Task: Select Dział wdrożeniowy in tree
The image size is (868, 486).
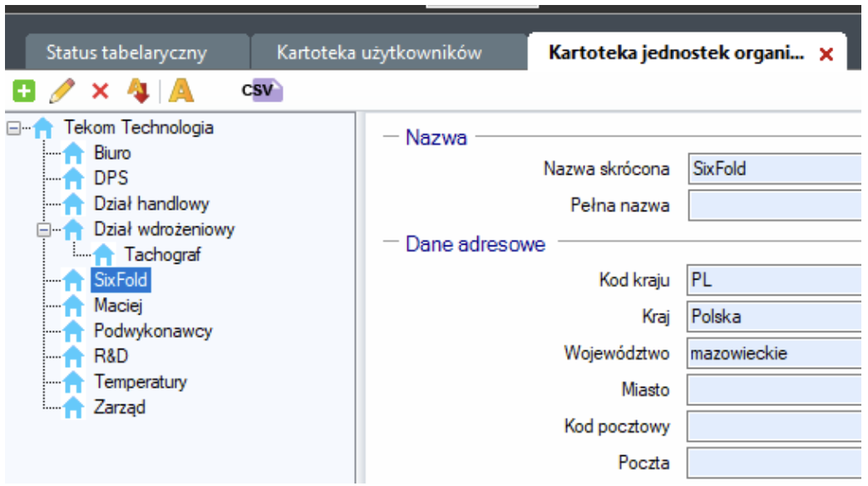Action: click(164, 230)
